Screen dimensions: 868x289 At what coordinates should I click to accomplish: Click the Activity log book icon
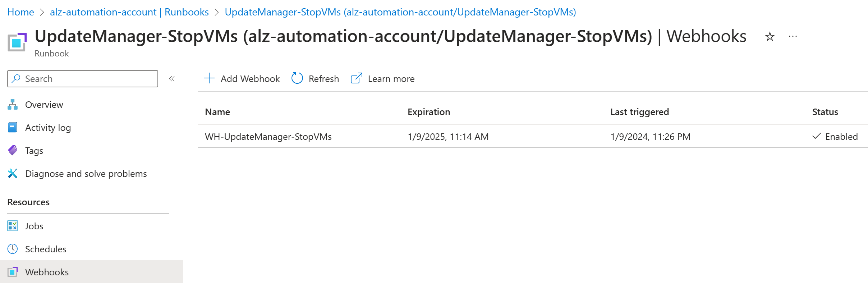[13, 128]
